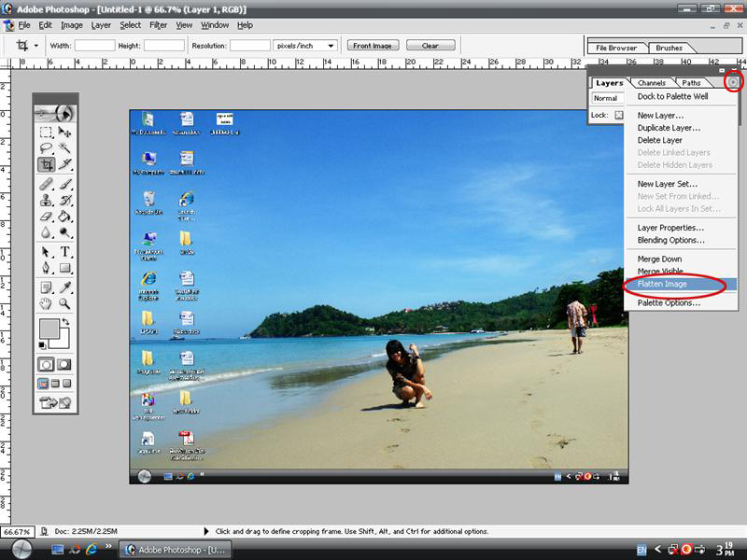The height and width of the screenshot is (560, 747).
Task: Select the Rectangular Marquee tool
Action: click(46, 133)
